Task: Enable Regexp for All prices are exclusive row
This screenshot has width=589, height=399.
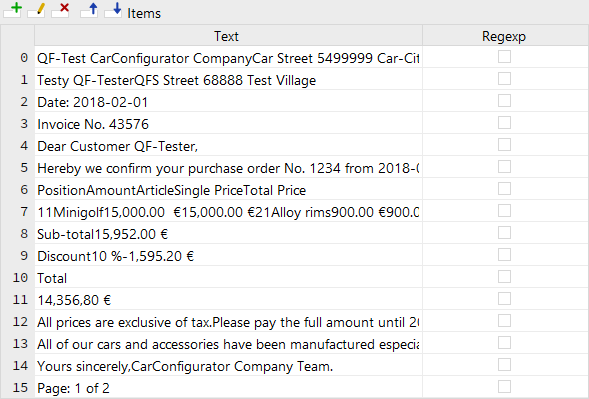Action: (504, 321)
